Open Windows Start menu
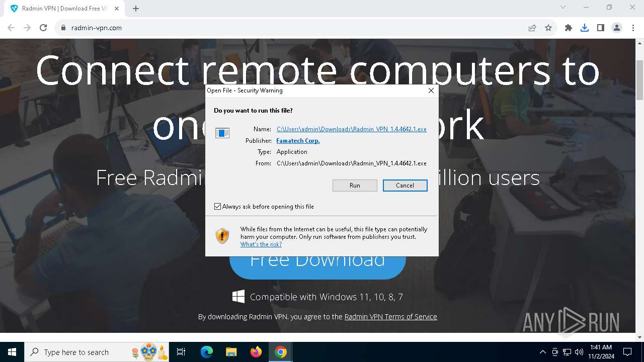This screenshot has width=644, height=362. [x=12, y=352]
